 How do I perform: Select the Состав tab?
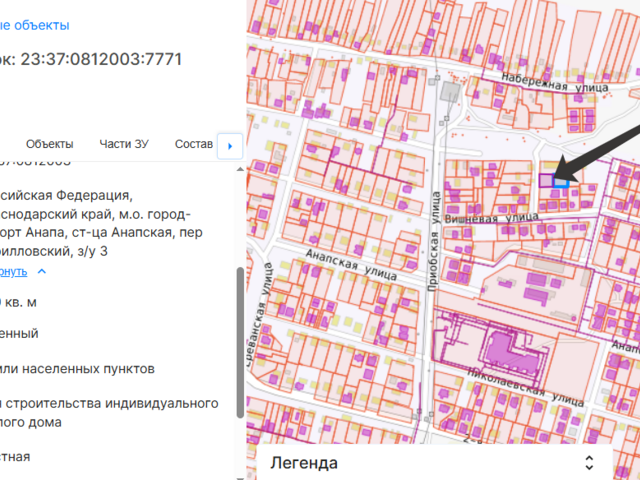pos(193,144)
